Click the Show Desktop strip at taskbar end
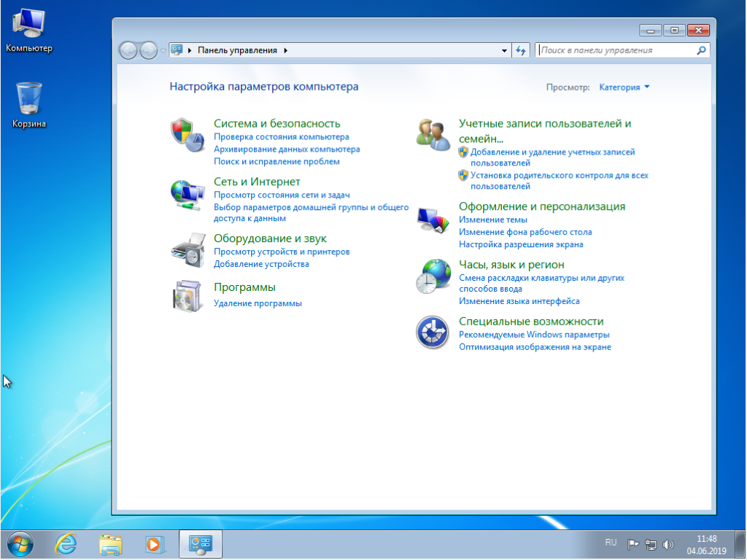747x560 pixels. coord(741,544)
